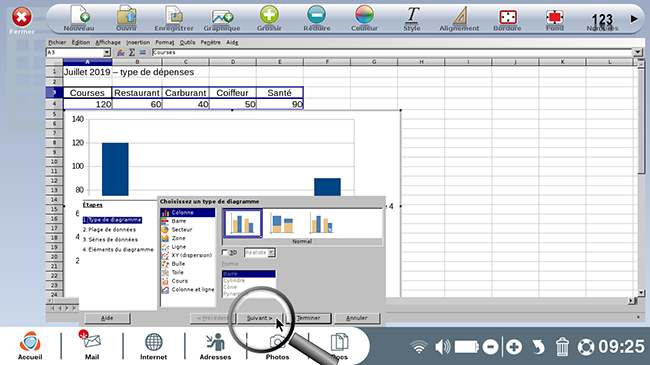Shrink text with the Réduire icon
The height and width of the screenshot is (365, 650).
click(x=317, y=15)
